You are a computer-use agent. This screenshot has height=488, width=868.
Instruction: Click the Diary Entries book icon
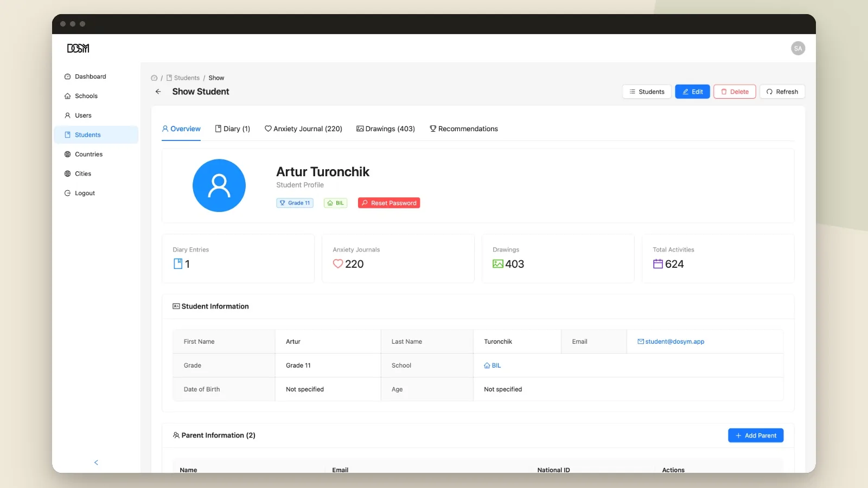coord(178,264)
